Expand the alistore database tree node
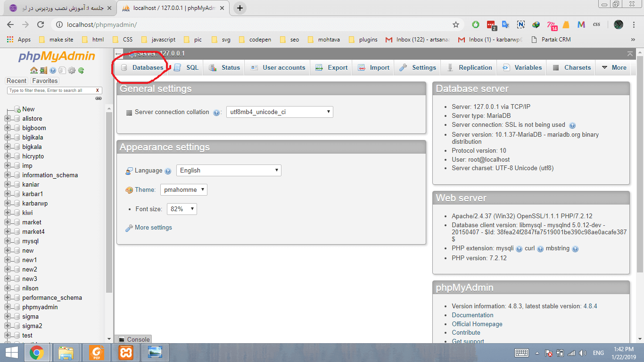 [8, 118]
